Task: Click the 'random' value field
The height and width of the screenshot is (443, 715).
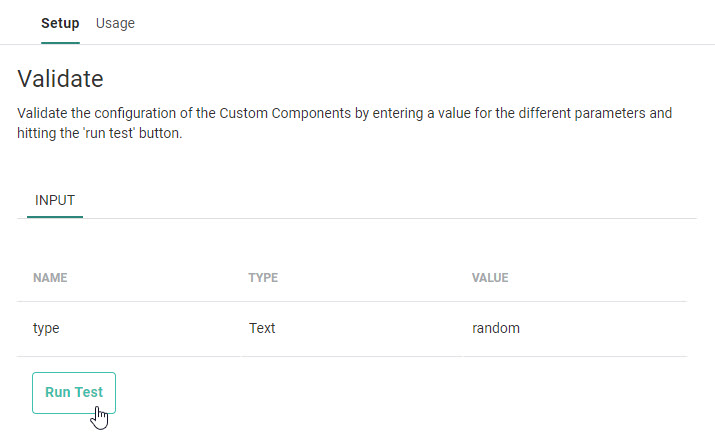Action: coord(496,328)
